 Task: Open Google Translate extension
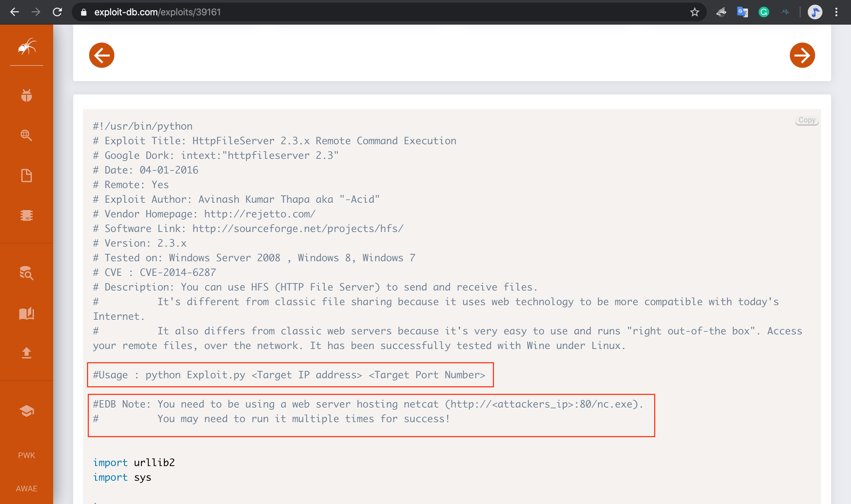tap(742, 12)
